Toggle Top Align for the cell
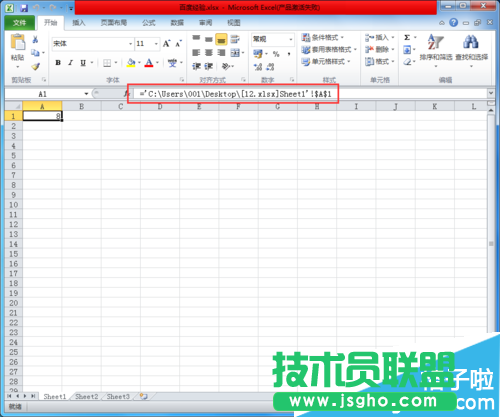500x417 pixels. [196, 39]
